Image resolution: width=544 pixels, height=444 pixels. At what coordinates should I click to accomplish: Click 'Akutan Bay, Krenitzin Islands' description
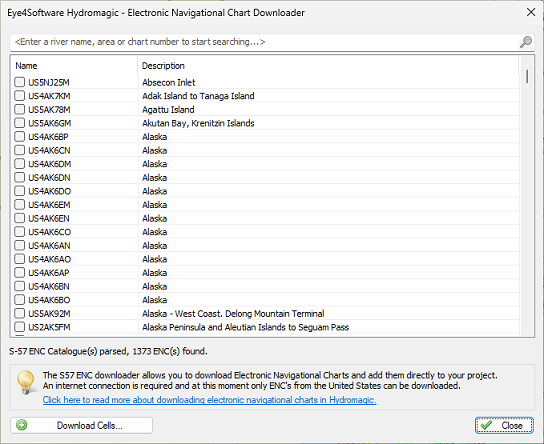coord(198,123)
